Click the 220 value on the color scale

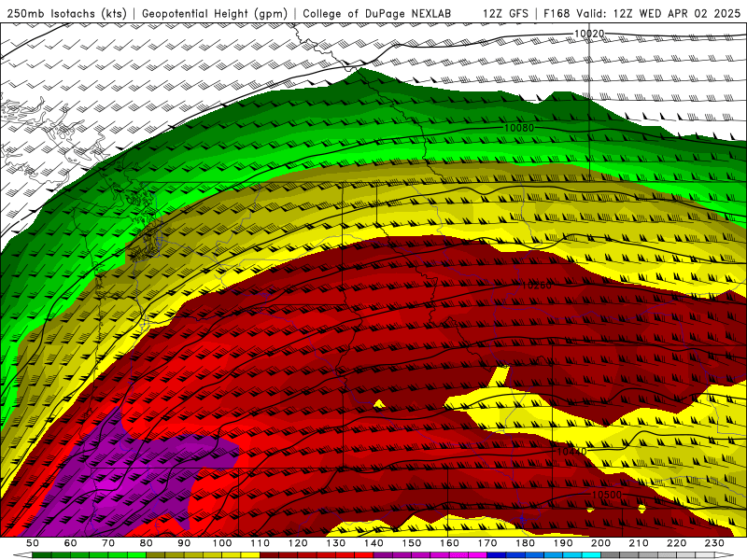[677, 543]
